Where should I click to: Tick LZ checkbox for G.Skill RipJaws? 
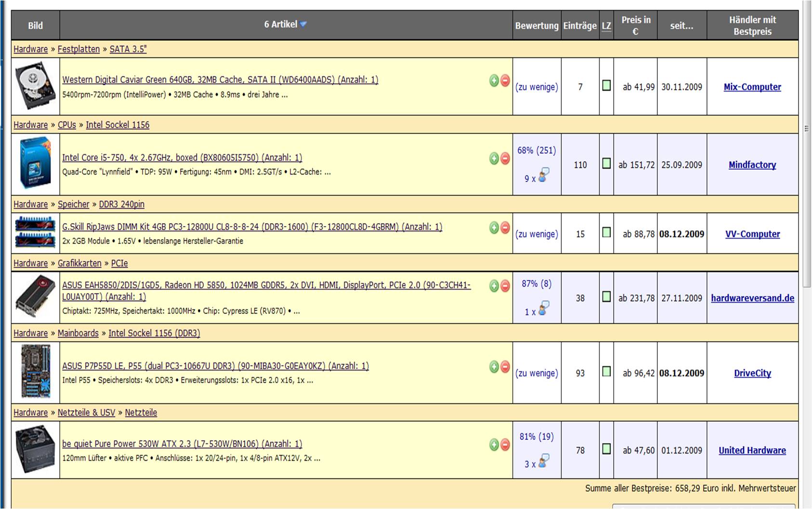click(606, 232)
